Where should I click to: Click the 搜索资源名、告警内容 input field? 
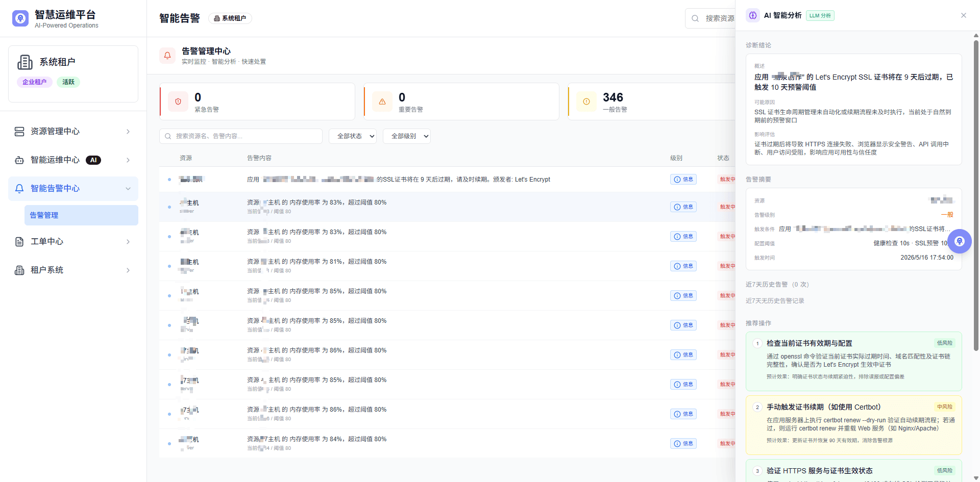241,136
